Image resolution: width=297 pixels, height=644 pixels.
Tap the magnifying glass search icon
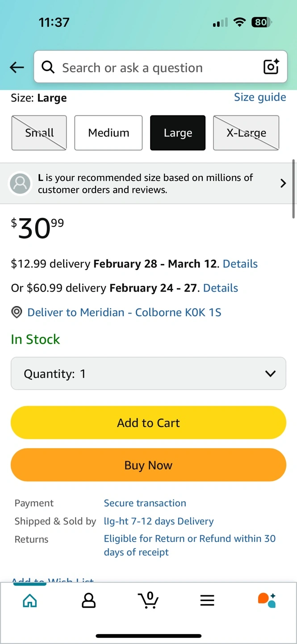48,67
